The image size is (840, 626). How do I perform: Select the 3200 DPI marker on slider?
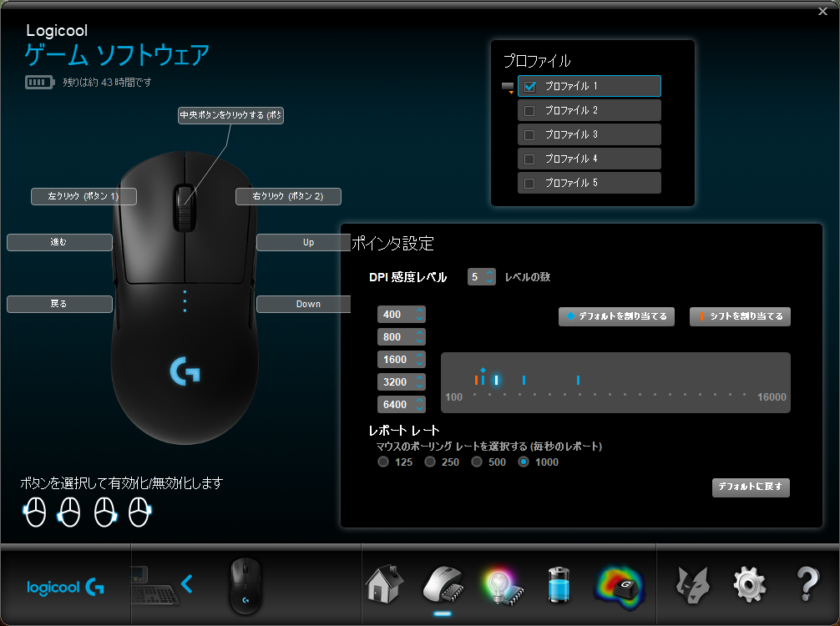click(x=524, y=381)
